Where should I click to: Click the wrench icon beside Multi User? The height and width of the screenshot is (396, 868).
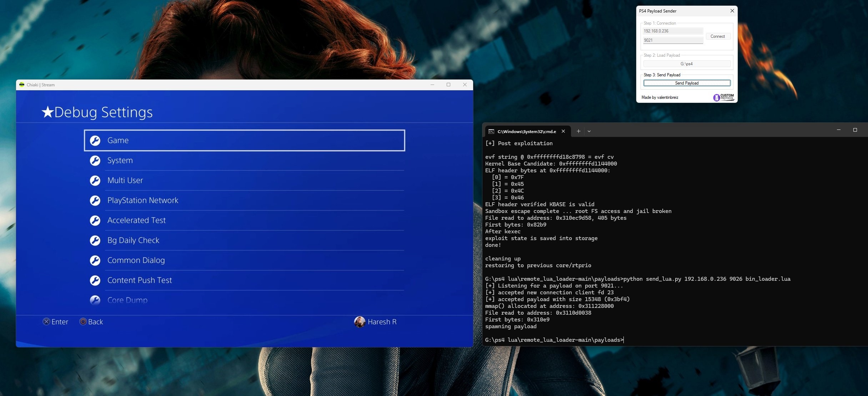click(95, 181)
